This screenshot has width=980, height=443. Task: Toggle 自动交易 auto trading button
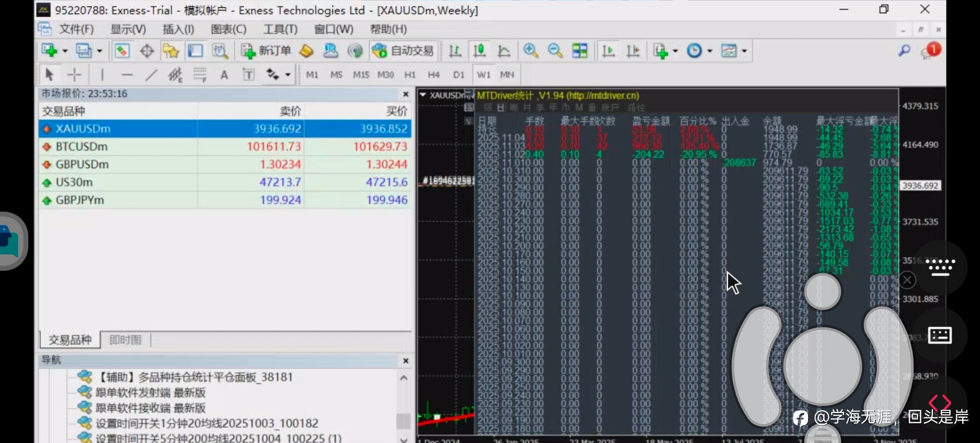[x=403, y=51]
